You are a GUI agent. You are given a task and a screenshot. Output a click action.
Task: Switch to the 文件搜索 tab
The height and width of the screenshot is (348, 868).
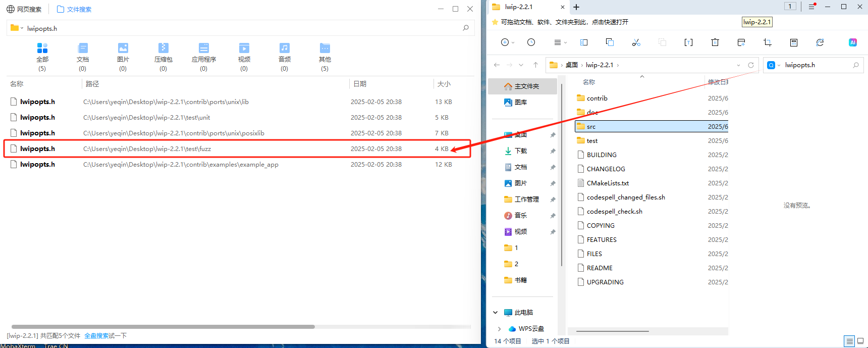coord(74,9)
